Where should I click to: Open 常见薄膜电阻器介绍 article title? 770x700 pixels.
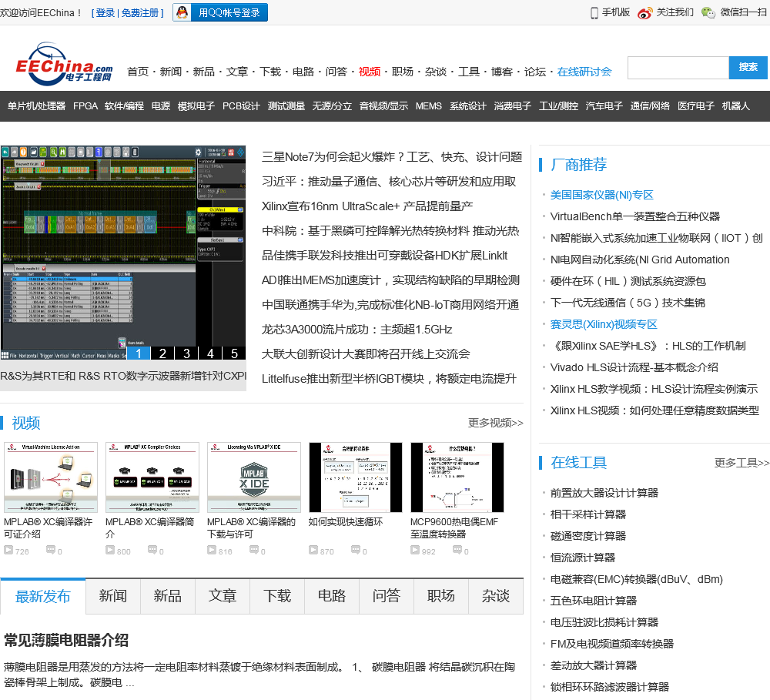point(66,640)
